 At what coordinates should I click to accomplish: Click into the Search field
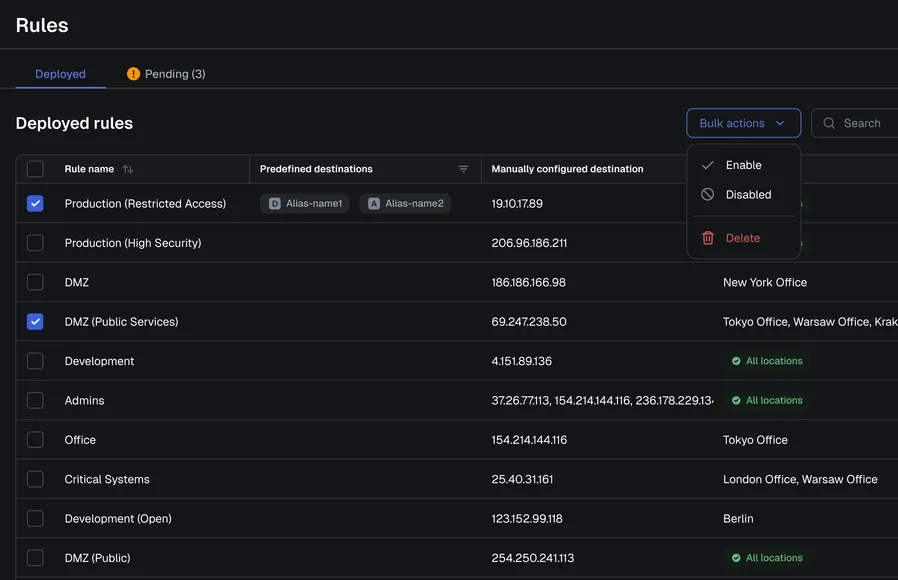point(854,123)
